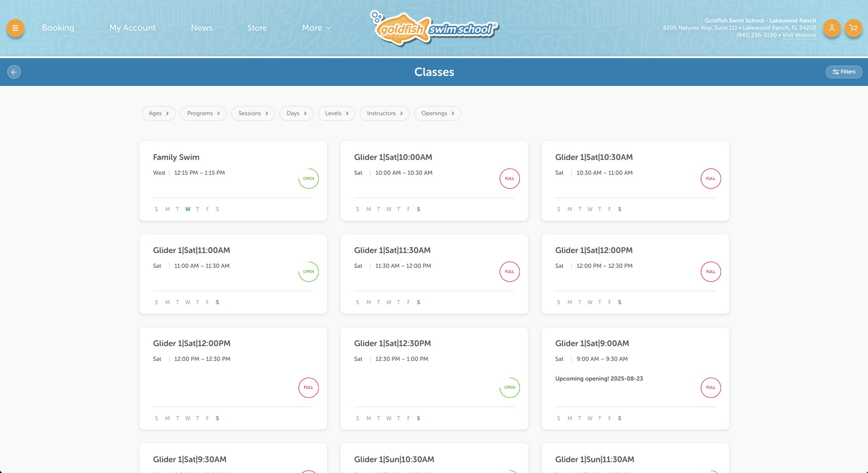Viewport: 868px width, 473px height.
Task: Open the shopping cart icon
Action: coord(854,28)
